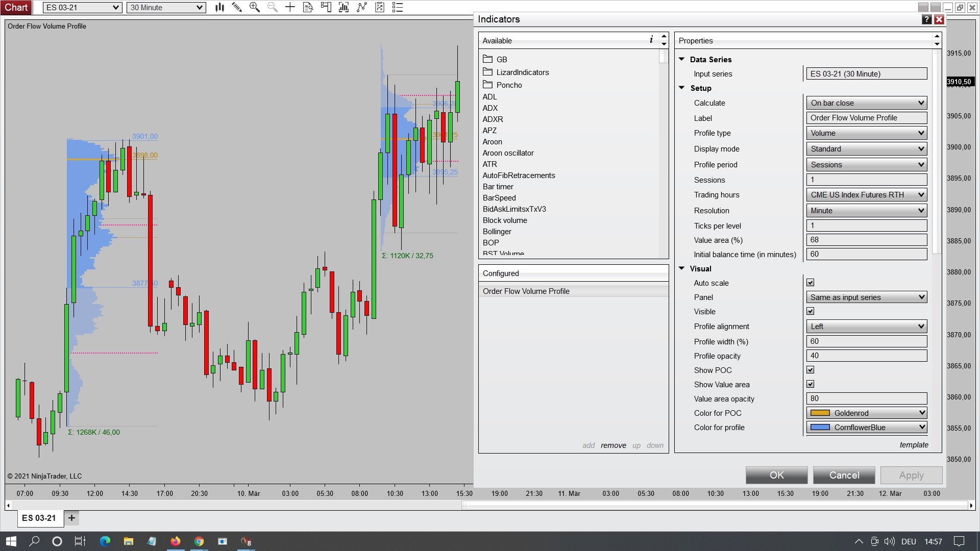
Task: Click the OK button
Action: pyautogui.click(x=776, y=475)
